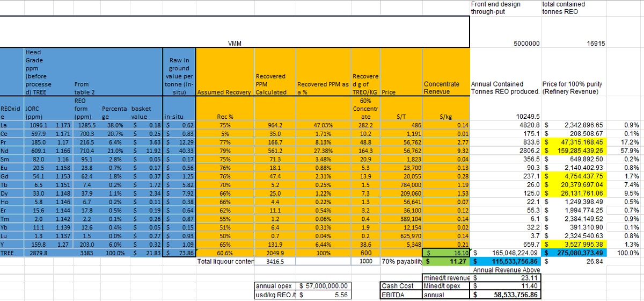The height and width of the screenshot is (301, 644).
Task: Click the 'Rec %' subheader cell
Action: point(224,117)
